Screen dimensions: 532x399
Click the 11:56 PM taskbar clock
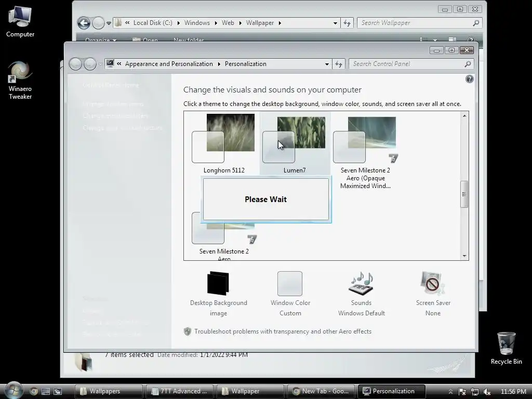click(x=513, y=392)
